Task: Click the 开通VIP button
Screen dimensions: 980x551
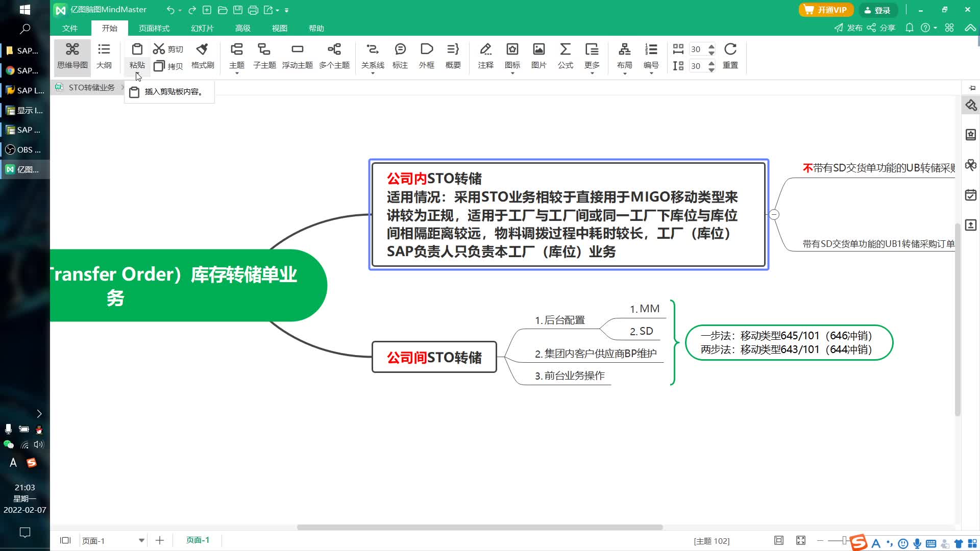Action: click(x=826, y=10)
